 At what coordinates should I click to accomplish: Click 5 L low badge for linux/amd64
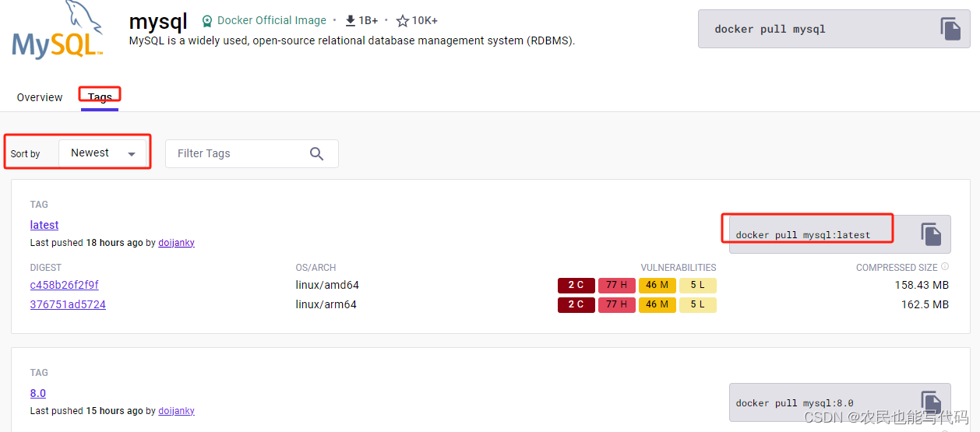(698, 285)
